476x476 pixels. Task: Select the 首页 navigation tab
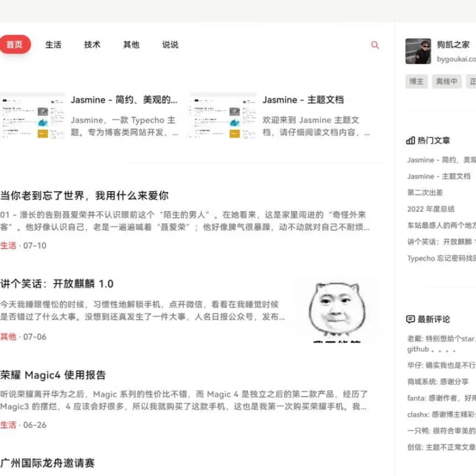(15, 44)
